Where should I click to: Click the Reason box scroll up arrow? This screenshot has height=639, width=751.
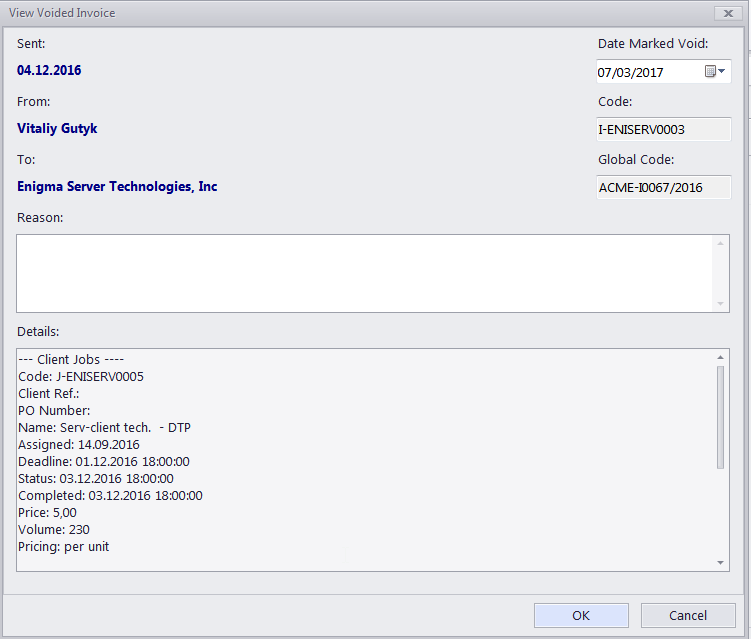tap(720, 243)
